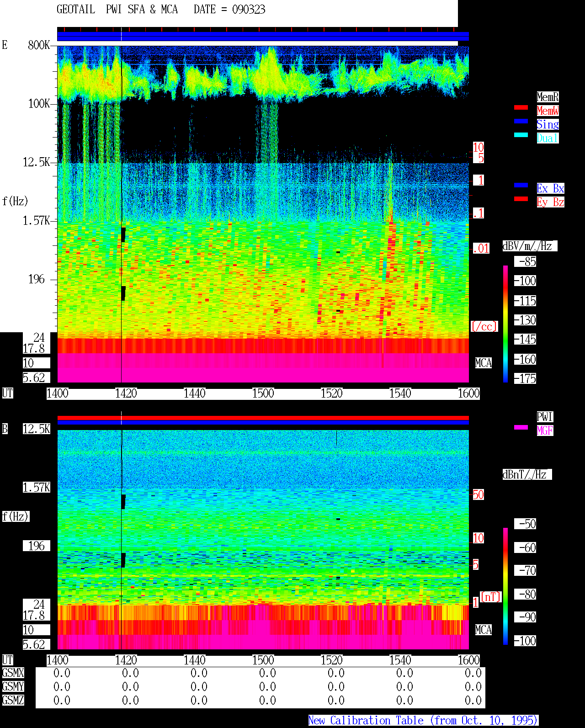Viewport: 585px width, 728px height.
Task: Click the red .1 density tick label
Action: pos(479,213)
